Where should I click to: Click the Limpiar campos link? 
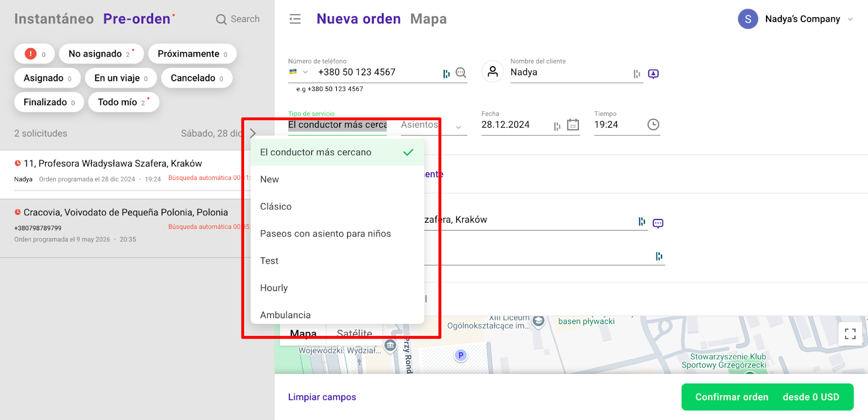tap(322, 397)
